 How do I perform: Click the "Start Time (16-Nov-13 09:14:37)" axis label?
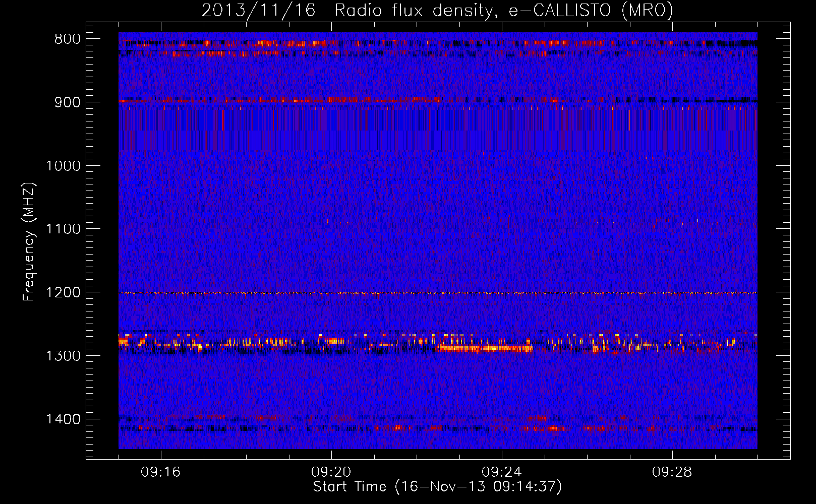[x=437, y=487]
